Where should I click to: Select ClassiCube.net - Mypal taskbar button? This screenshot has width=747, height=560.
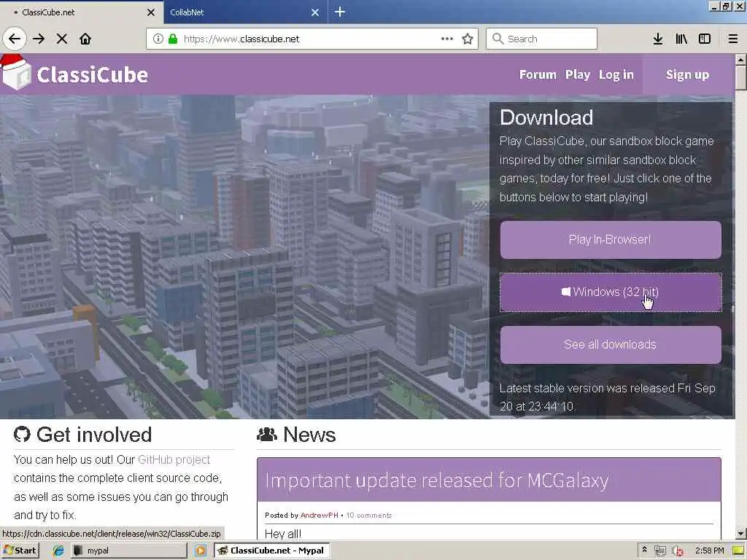click(x=271, y=551)
